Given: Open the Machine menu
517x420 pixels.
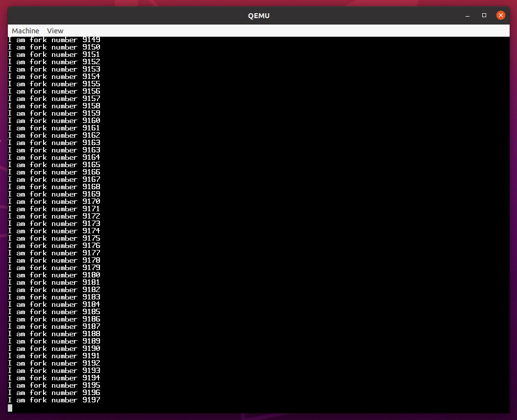Looking at the screenshot, I should [25, 31].
